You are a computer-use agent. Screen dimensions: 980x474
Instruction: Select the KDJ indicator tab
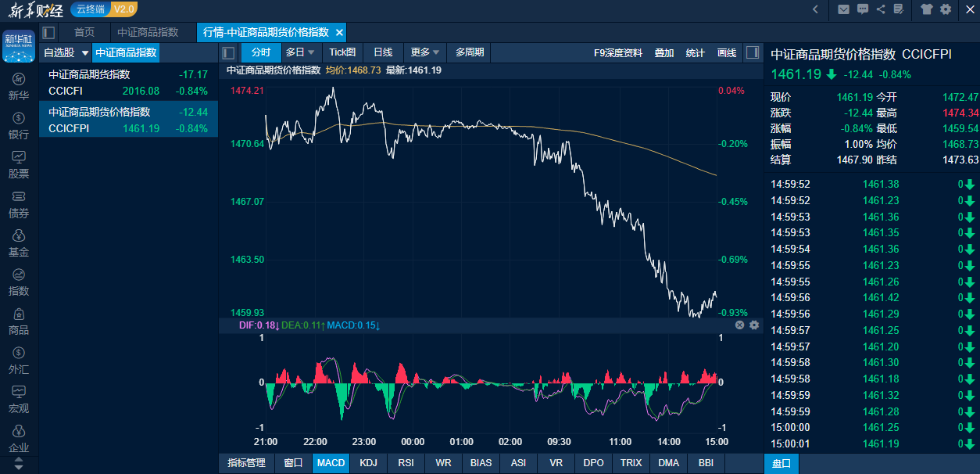368,463
